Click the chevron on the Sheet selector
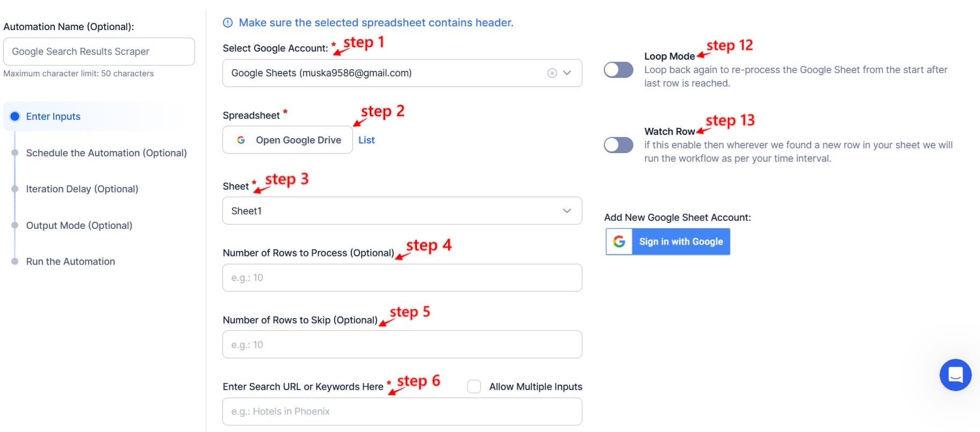 (566, 211)
